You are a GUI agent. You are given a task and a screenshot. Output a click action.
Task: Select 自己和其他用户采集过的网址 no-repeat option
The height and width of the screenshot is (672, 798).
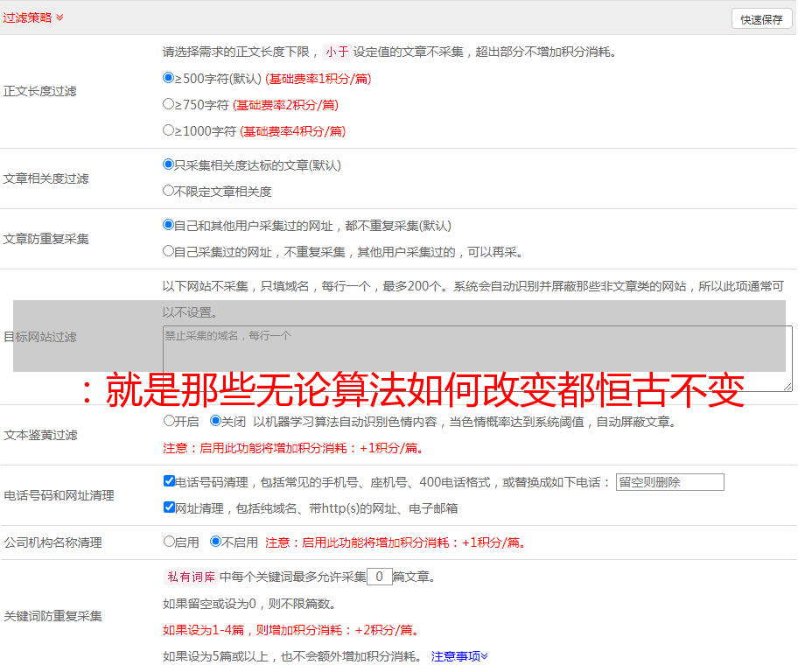click(x=169, y=225)
